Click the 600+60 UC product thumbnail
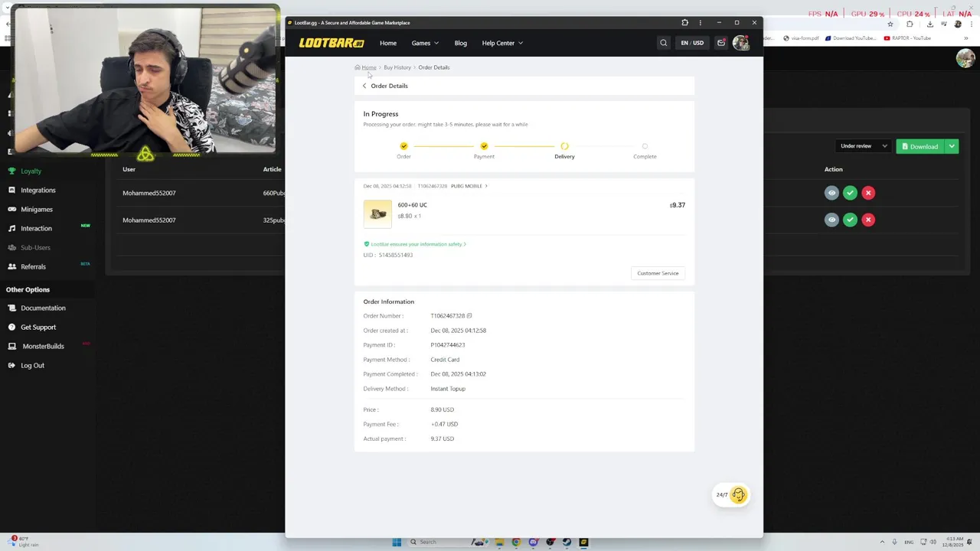The height and width of the screenshot is (551, 980). pyautogui.click(x=377, y=214)
